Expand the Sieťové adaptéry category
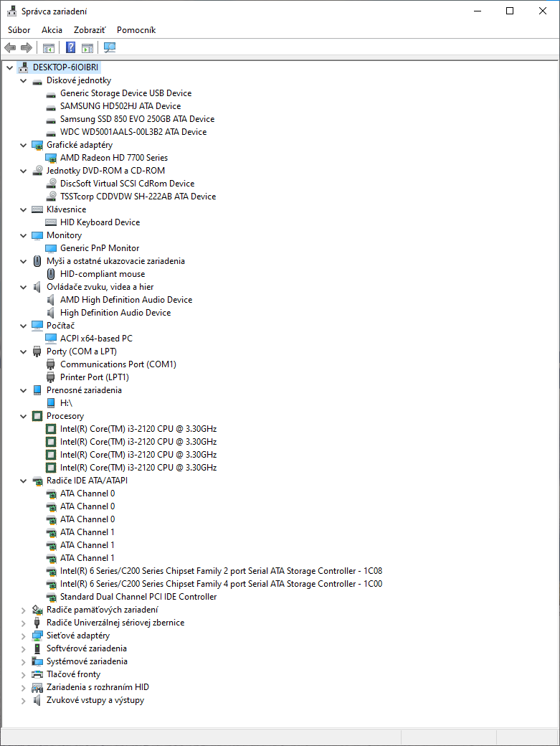This screenshot has width=560, height=746. coord(23,636)
